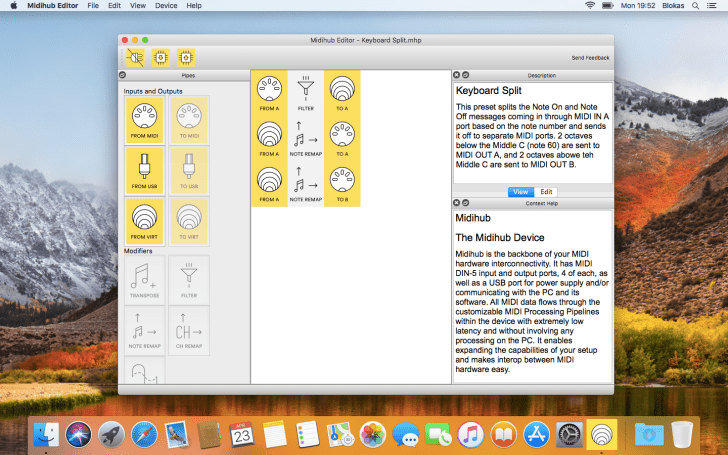The height and width of the screenshot is (455, 728).
Task: Open Spotlight search in menu bar
Action: [695, 6]
